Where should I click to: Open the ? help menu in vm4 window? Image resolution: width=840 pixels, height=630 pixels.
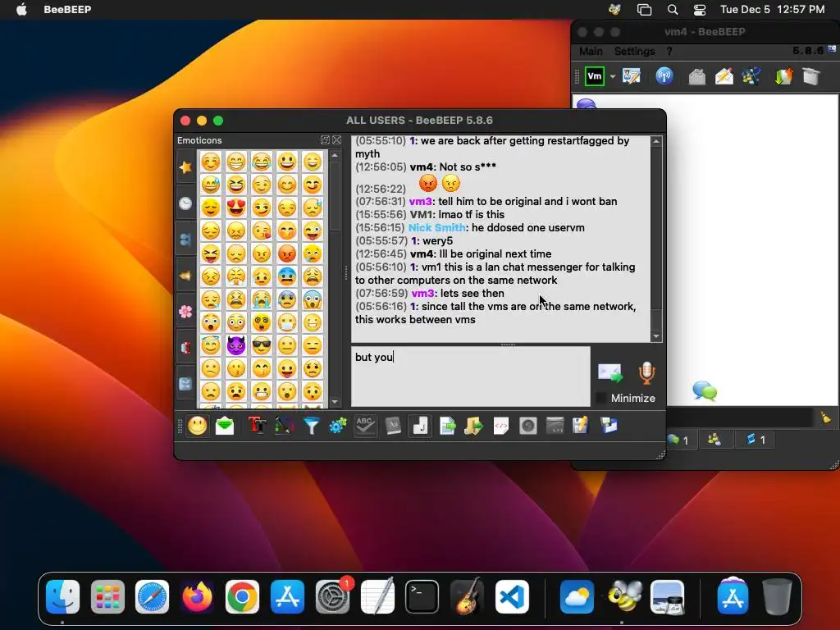coord(669,52)
